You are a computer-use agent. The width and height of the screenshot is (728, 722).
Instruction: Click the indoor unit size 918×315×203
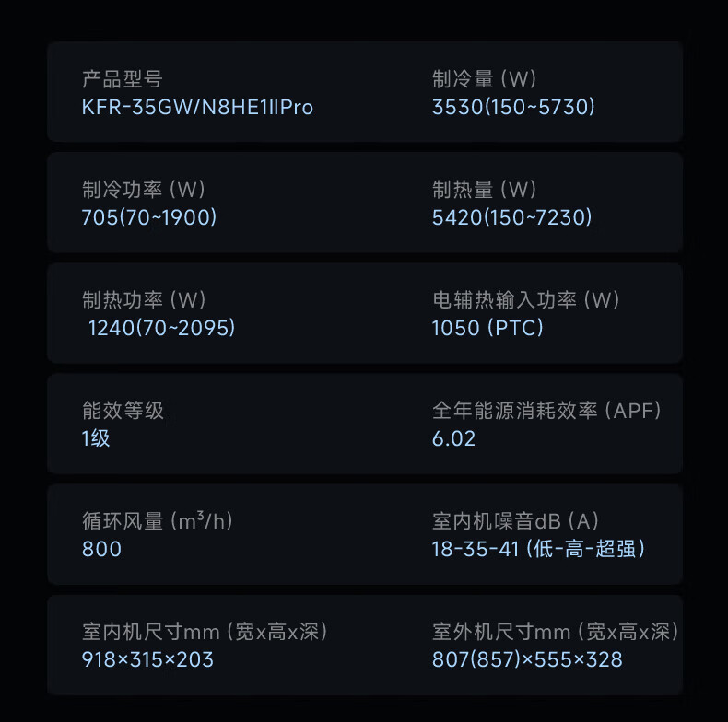[x=147, y=659]
